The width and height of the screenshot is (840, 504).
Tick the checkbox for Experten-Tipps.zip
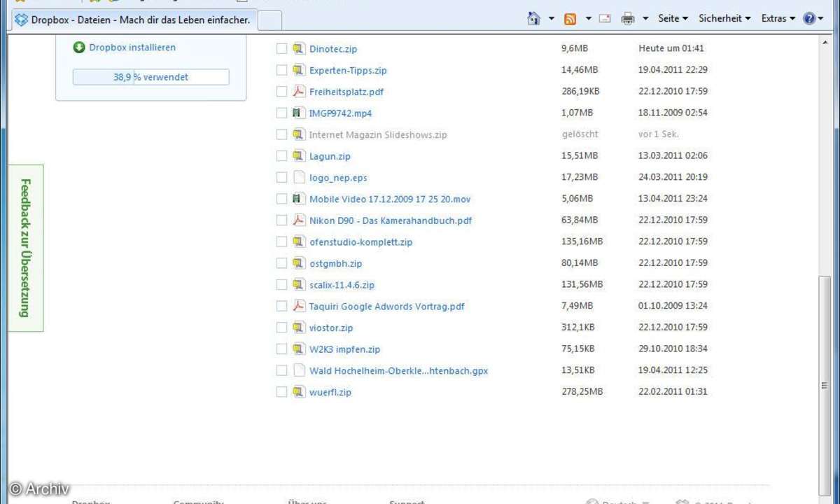(x=281, y=70)
